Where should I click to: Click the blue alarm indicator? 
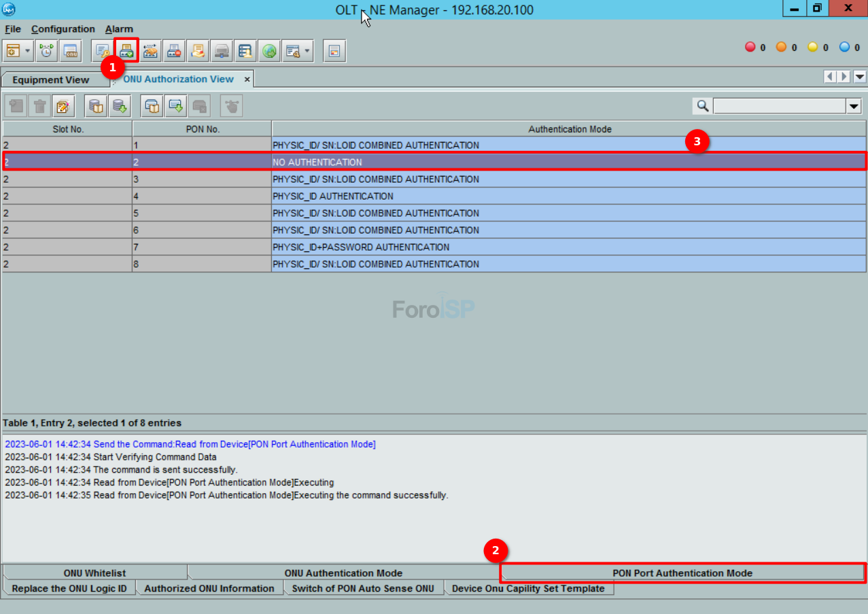point(844,47)
